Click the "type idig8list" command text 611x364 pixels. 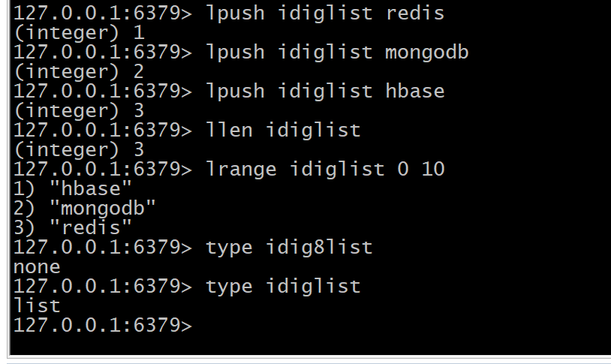[x=289, y=247]
